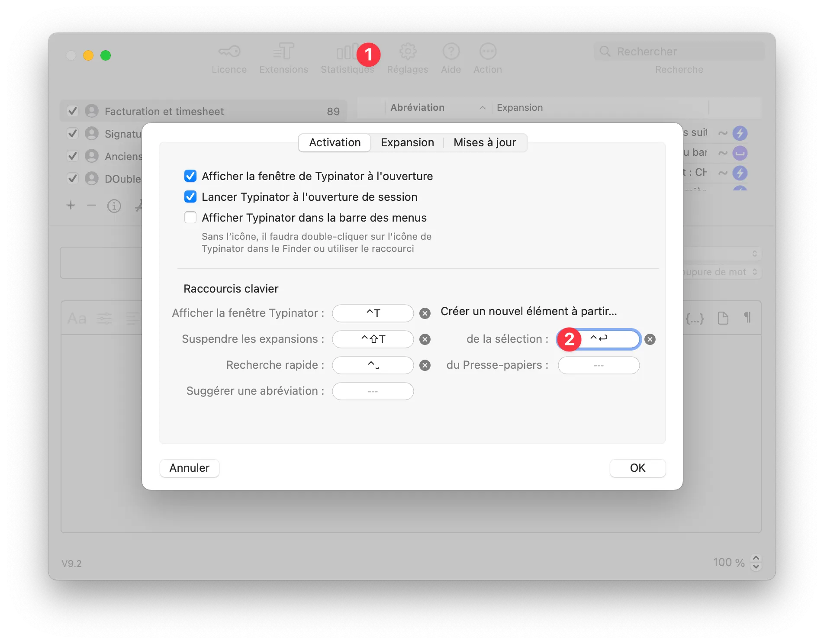Click the Suggérer une abréviation shortcut field
The image size is (824, 644).
pos(373,391)
